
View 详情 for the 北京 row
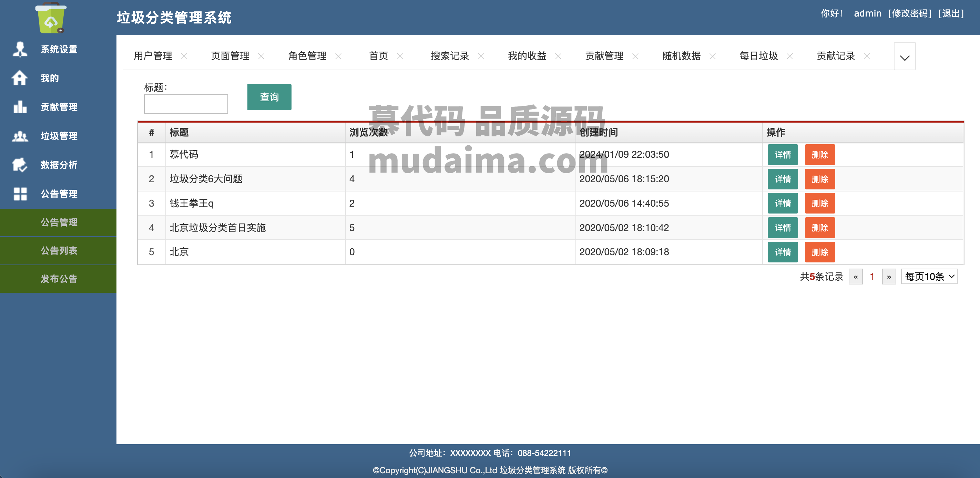coord(783,252)
